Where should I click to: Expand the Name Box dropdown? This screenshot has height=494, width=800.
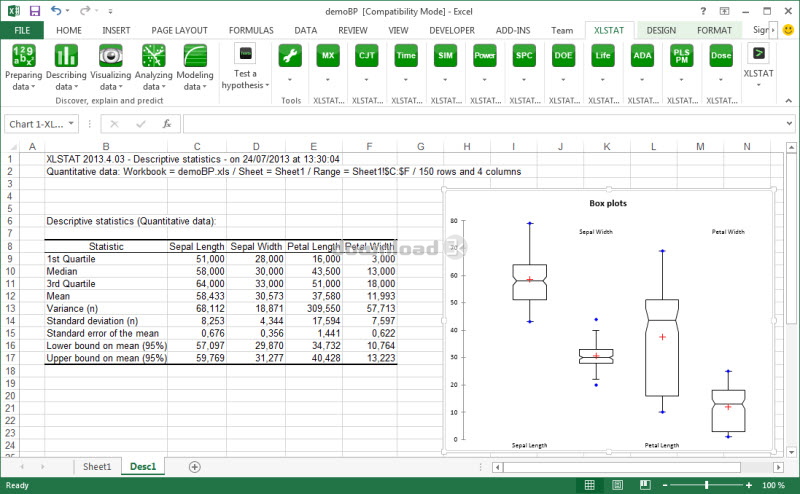pos(71,124)
